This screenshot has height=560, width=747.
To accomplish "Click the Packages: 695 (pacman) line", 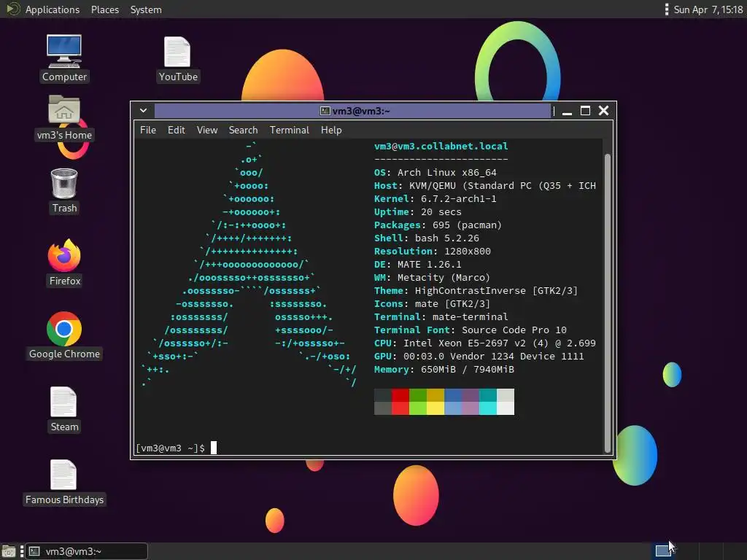I will pyautogui.click(x=438, y=225).
